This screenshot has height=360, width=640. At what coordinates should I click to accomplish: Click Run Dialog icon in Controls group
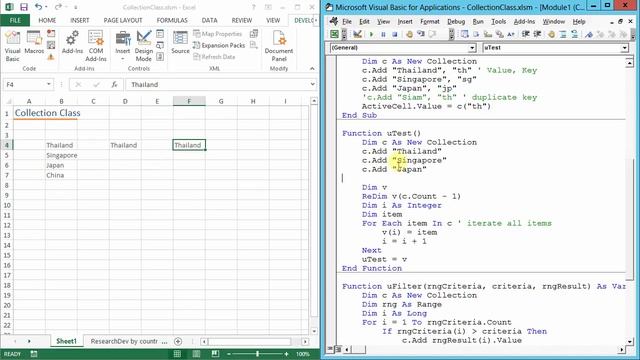tap(160, 57)
